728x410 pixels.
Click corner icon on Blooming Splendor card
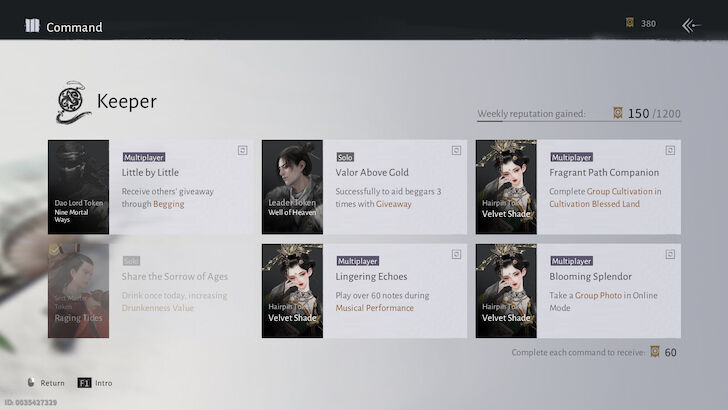pos(670,255)
